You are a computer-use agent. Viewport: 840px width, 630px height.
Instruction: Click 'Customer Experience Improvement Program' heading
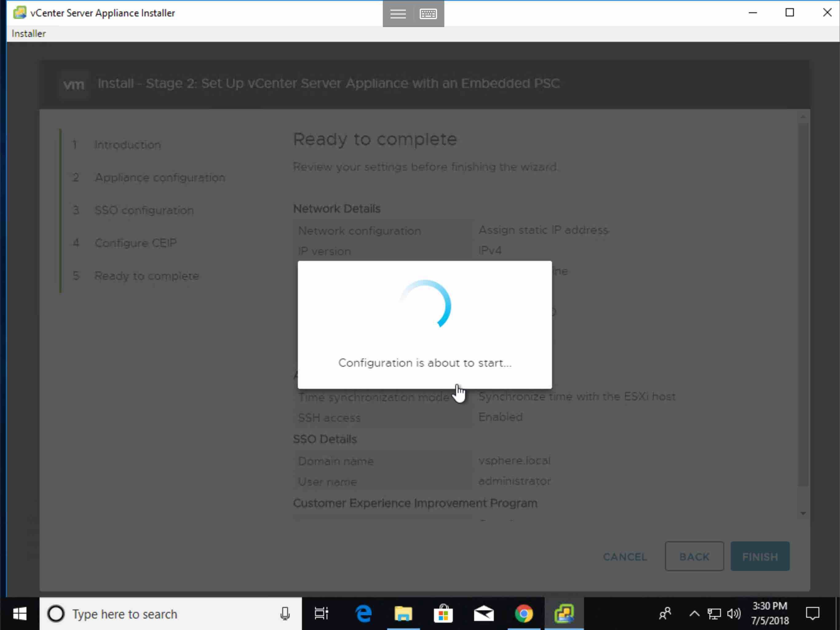click(x=415, y=503)
